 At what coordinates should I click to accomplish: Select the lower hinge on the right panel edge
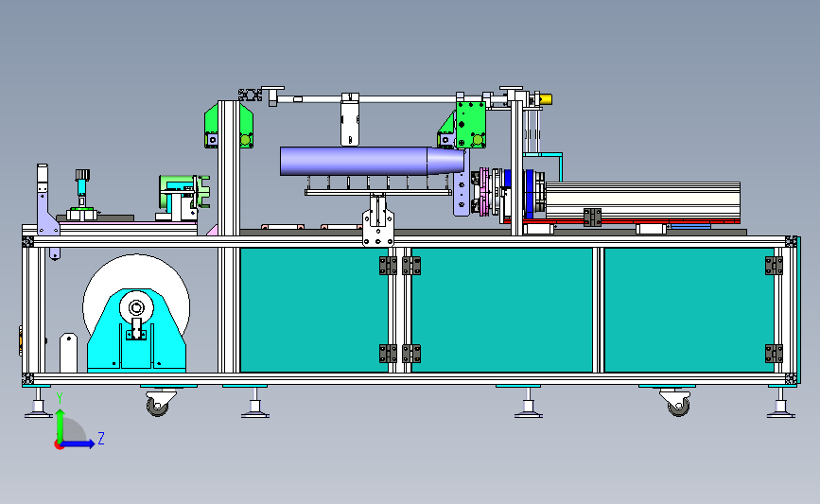point(774,354)
